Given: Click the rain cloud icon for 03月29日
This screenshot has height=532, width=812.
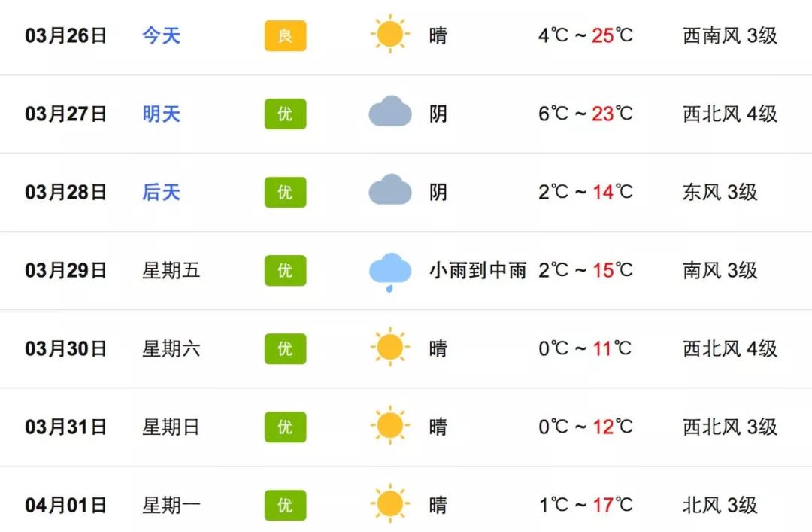Looking at the screenshot, I should click(390, 272).
